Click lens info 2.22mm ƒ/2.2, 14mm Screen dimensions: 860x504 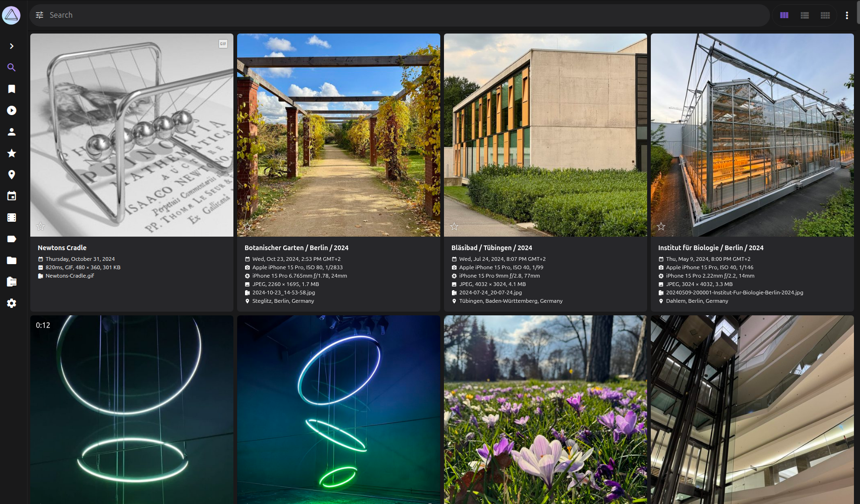pyautogui.click(x=710, y=276)
